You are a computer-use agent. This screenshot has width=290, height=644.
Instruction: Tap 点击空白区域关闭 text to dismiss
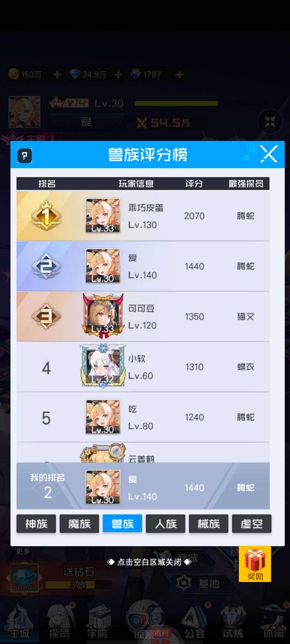pos(149,562)
